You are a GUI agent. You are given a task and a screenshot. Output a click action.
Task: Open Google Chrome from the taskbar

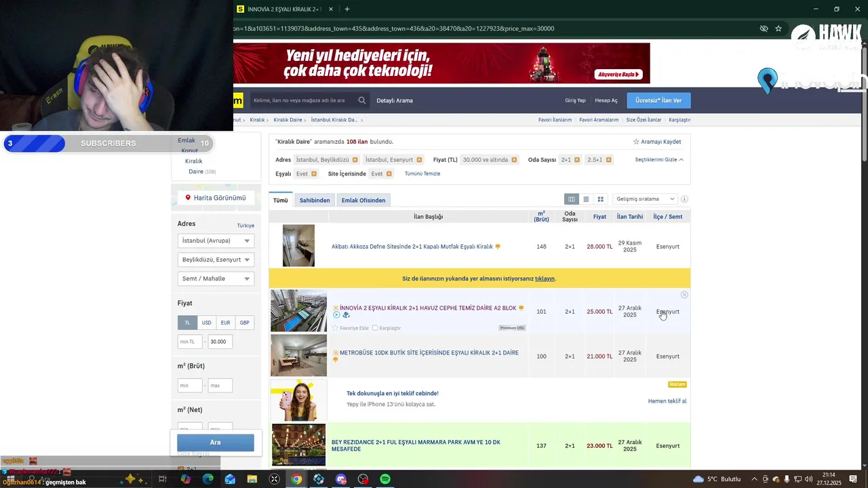296,479
